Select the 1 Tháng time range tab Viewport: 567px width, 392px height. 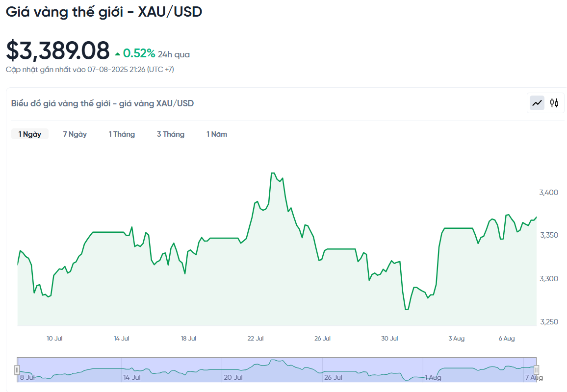[122, 134]
